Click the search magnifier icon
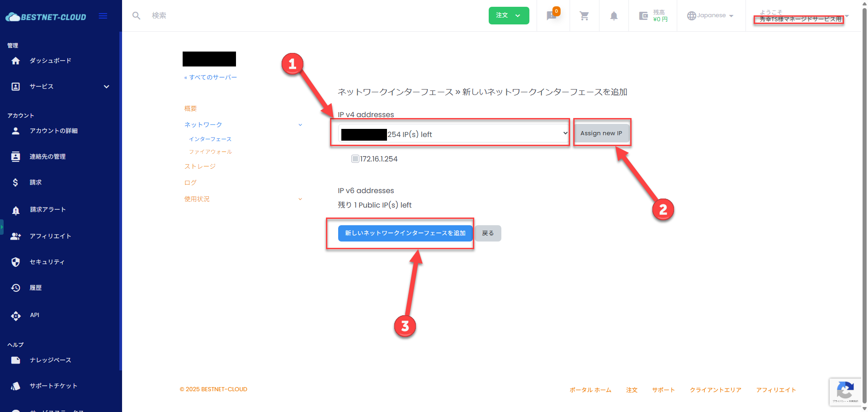868x412 pixels. click(136, 16)
